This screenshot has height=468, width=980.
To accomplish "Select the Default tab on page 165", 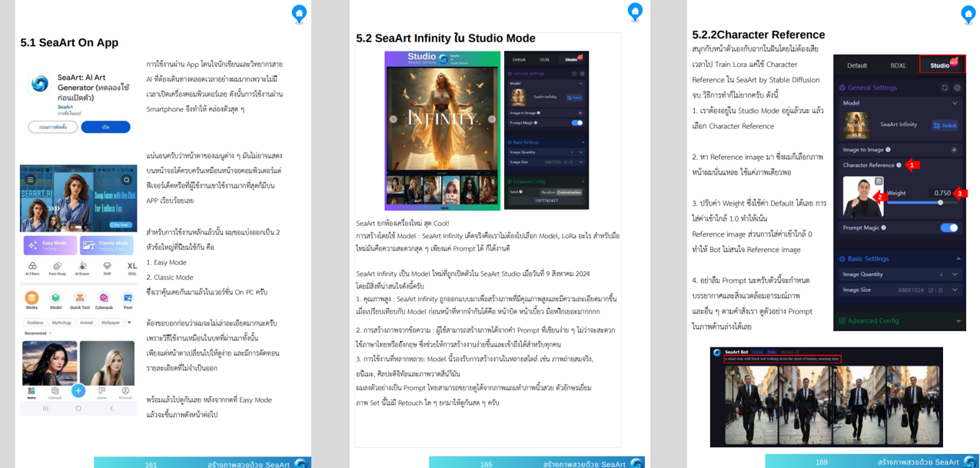I will click(519, 59).
